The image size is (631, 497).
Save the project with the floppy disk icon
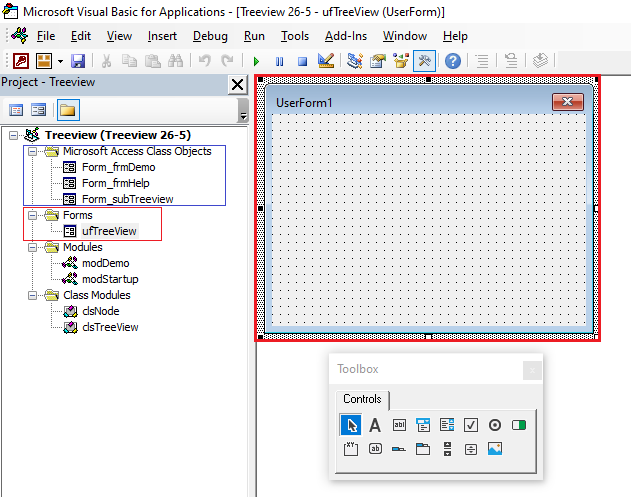77,61
